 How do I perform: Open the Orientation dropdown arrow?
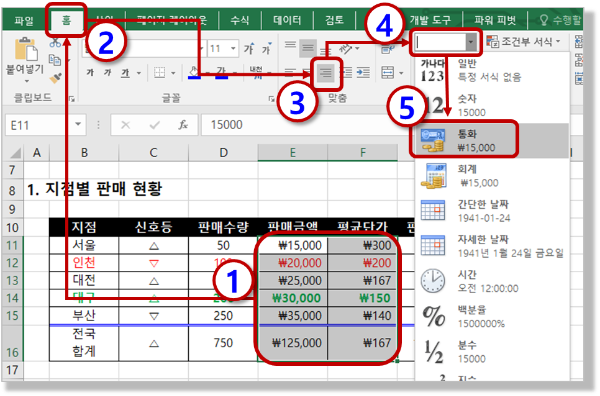(357, 49)
